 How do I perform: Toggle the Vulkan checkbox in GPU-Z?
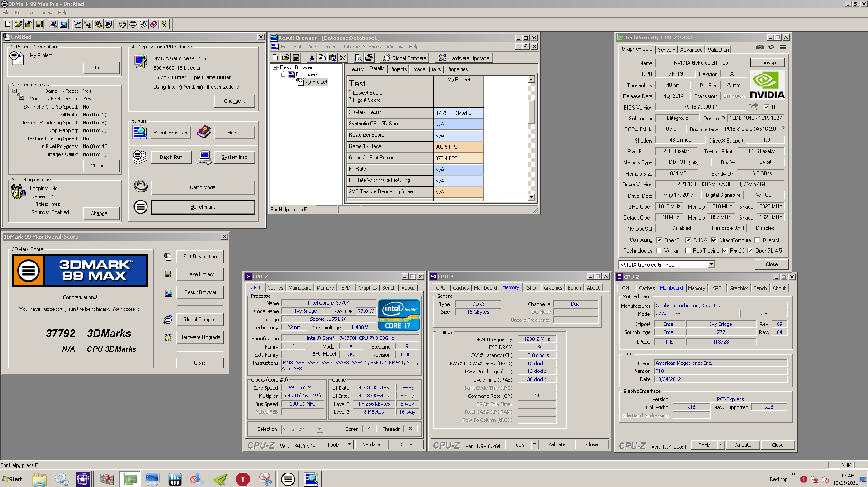pyautogui.click(x=659, y=250)
